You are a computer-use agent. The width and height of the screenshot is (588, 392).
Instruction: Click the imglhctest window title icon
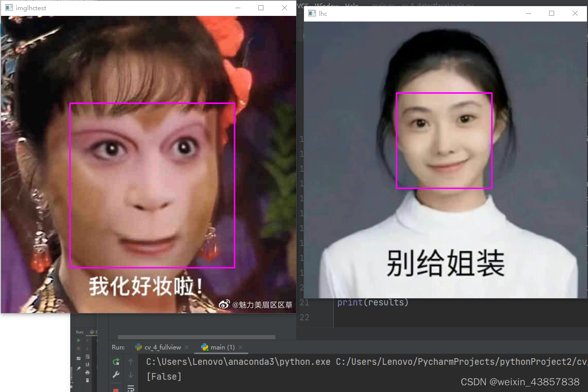(x=9, y=8)
